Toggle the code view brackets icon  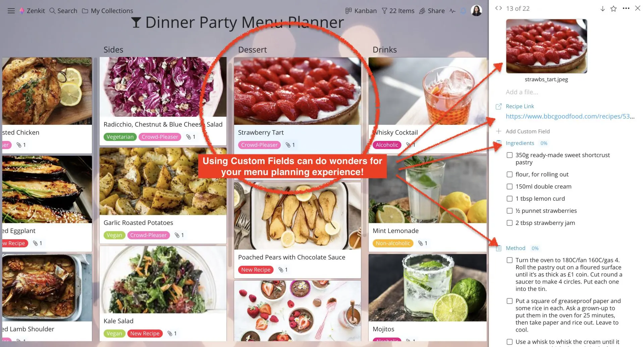(x=498, y=8)
